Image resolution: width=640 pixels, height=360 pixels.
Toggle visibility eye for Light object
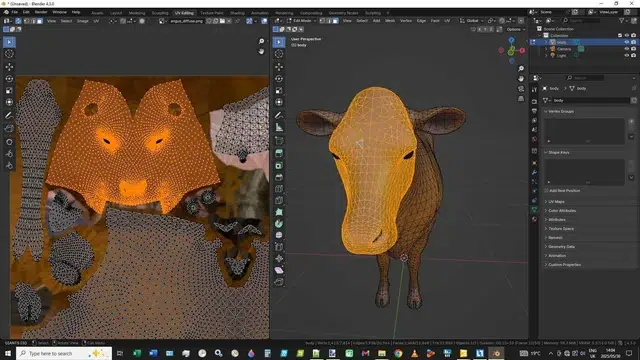tap(627, 55)
